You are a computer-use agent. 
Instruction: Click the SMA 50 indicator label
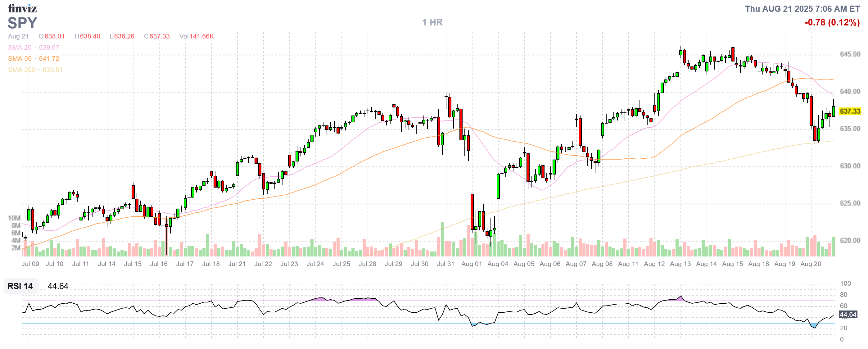click(20, 59)
